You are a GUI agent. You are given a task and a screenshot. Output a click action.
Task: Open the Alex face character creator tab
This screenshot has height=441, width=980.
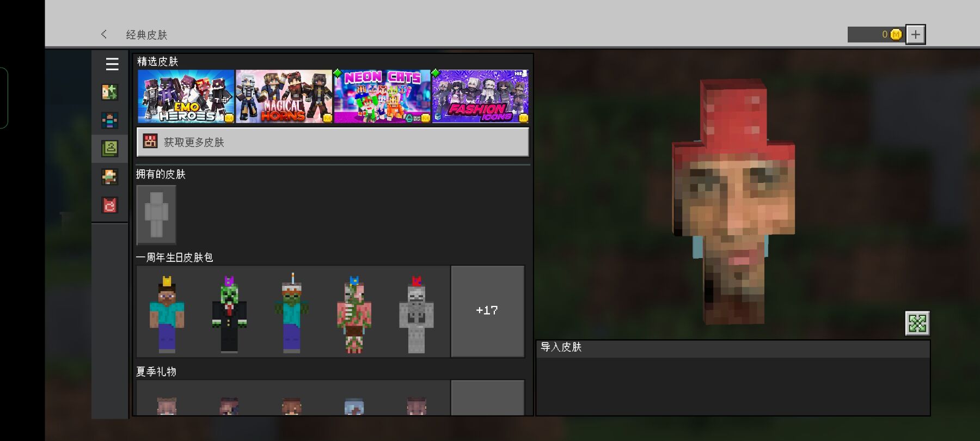click(x=109, y=92)
